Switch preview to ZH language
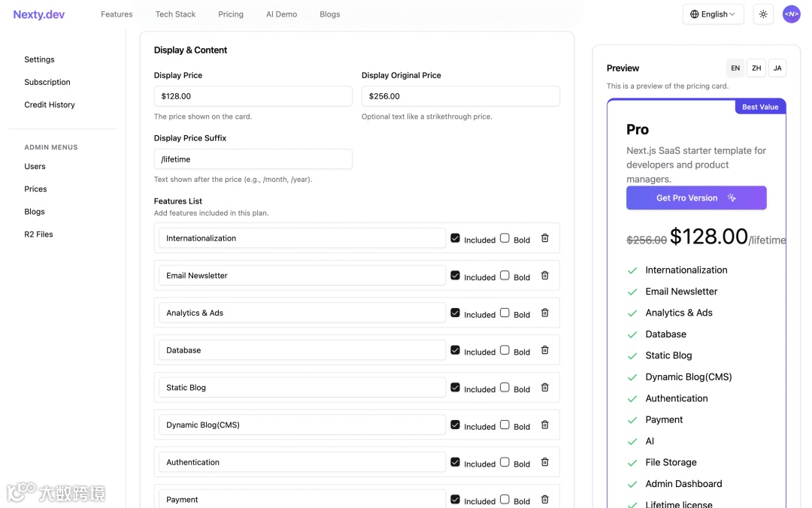The image size is (812, 508). [756, 68]
